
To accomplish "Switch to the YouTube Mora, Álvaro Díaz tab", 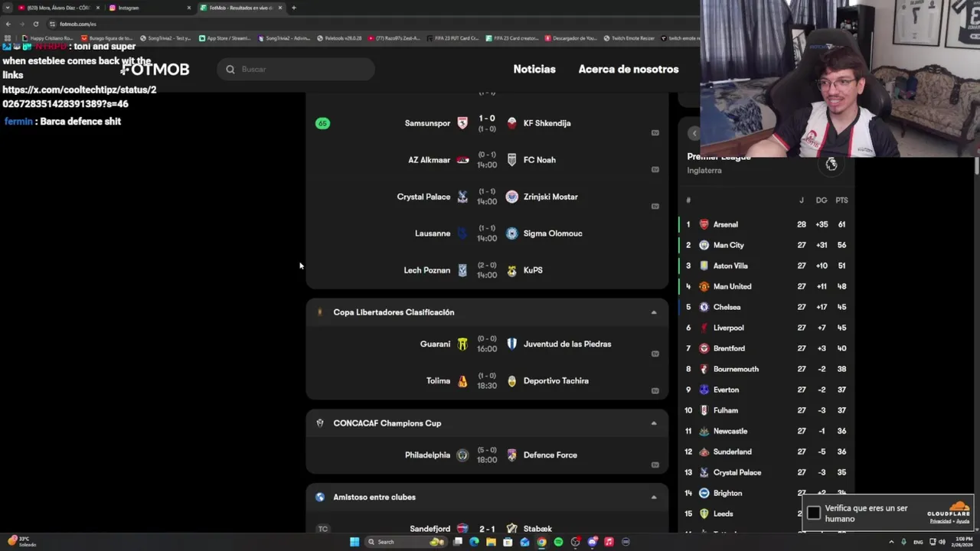I will (x=58, y=8).
